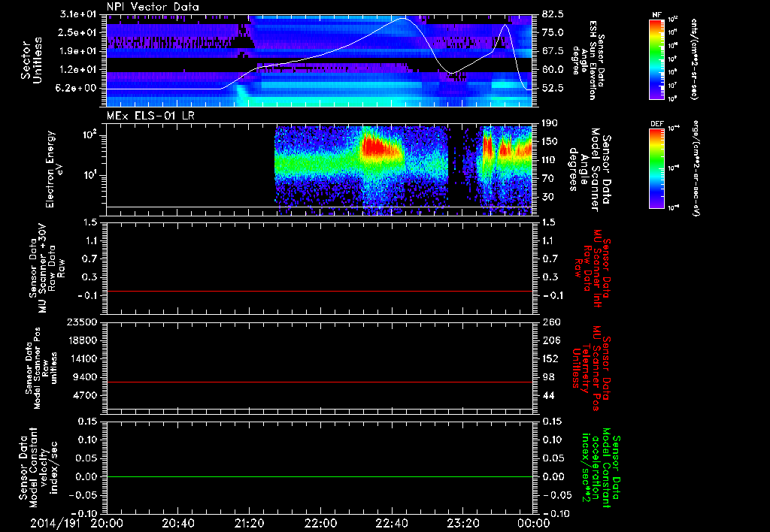Click the '22:40' time tick label
Viewport: 770px width, 532px height.
pos(392,523)
